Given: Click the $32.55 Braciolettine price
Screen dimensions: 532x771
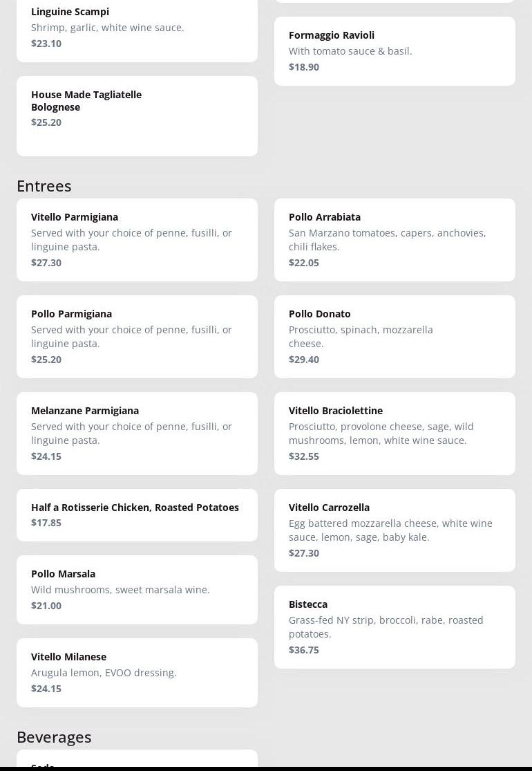Looking at the screenshot, I should tap(303, 456).
